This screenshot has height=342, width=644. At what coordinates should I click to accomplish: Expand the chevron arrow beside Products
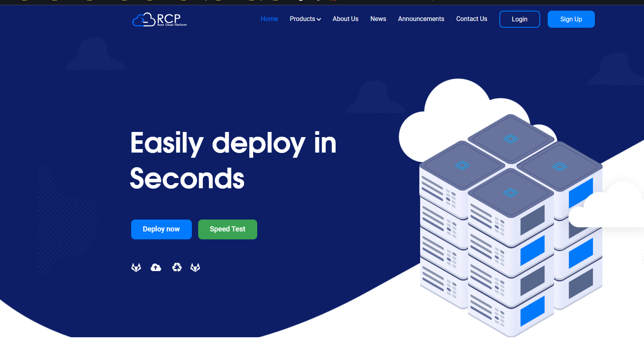coord(319,19)
